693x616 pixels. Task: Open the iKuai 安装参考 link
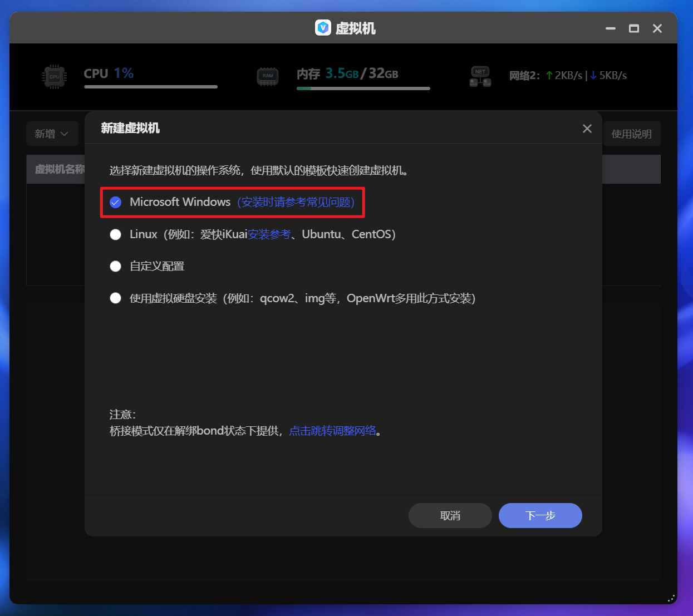click(x=269, y=234)
